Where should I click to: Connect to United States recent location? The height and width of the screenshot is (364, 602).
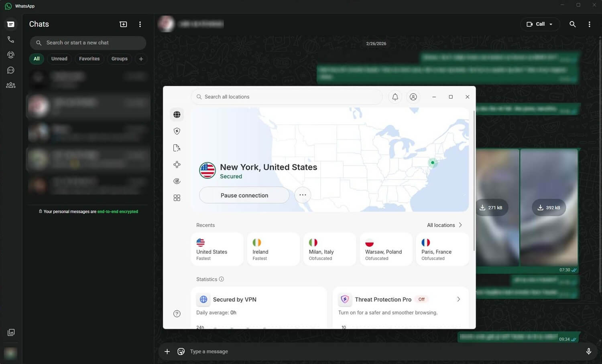click(x=217, y=249)
